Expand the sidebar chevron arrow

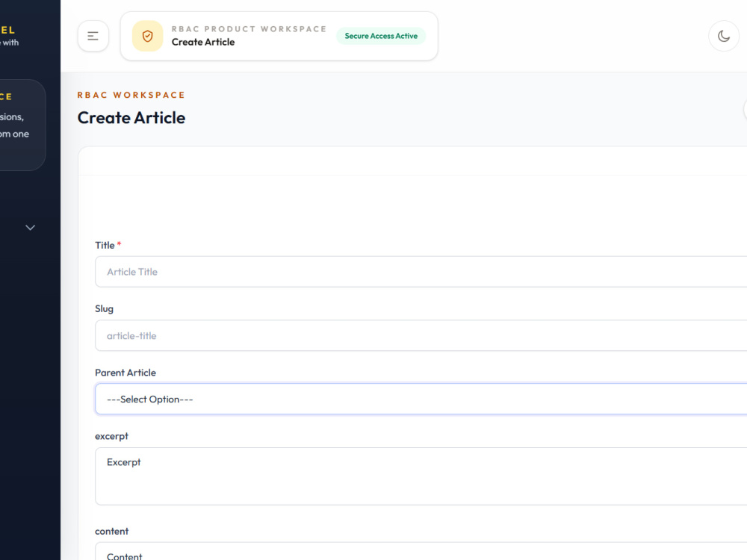(30, 228)
